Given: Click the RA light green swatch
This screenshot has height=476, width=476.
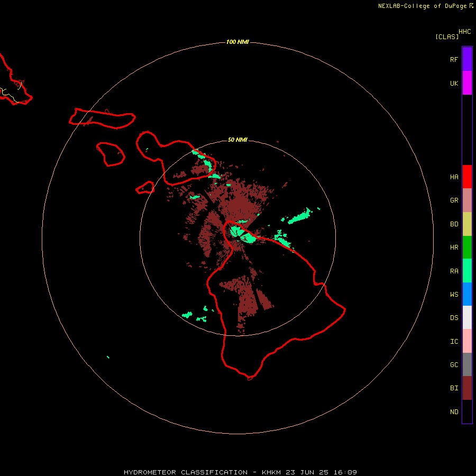Looking at the screenshot, I should [x=467, y=271].
